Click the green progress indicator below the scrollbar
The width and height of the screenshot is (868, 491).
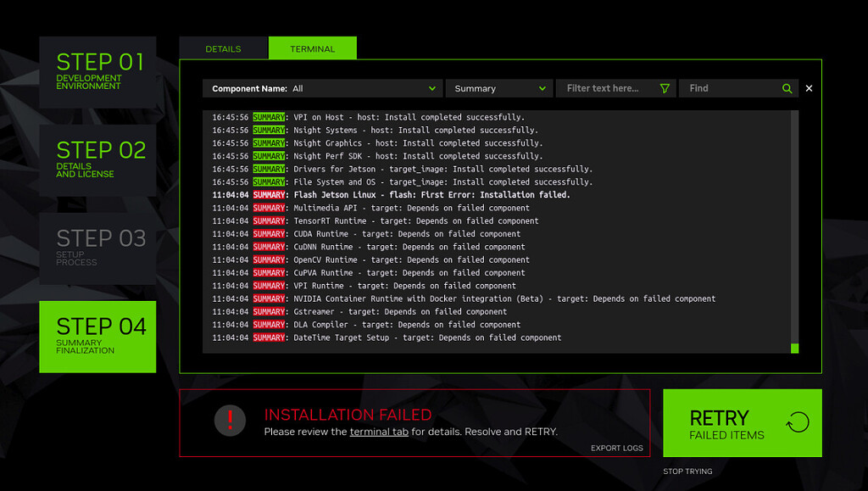(794, 348)
